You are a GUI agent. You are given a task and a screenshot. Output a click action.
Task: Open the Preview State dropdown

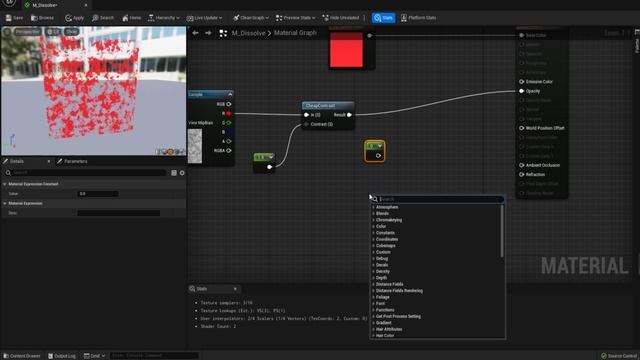pos(296,18)
